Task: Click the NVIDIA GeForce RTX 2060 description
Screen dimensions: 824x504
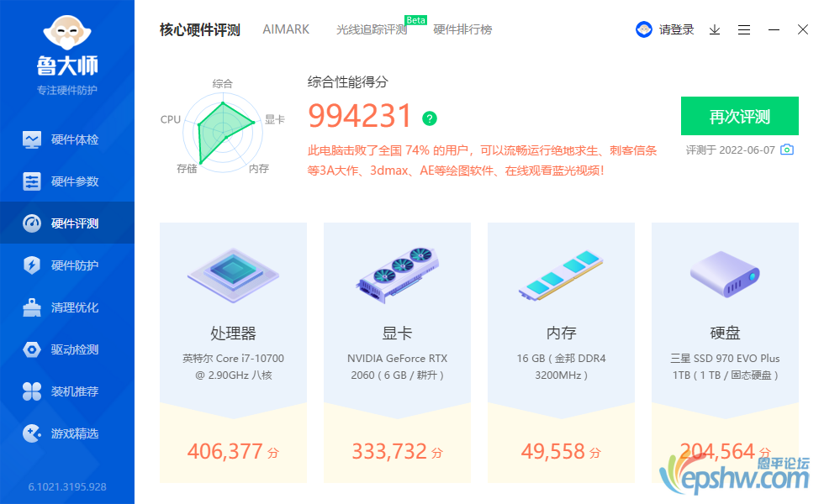Action: tap(397, 366)
